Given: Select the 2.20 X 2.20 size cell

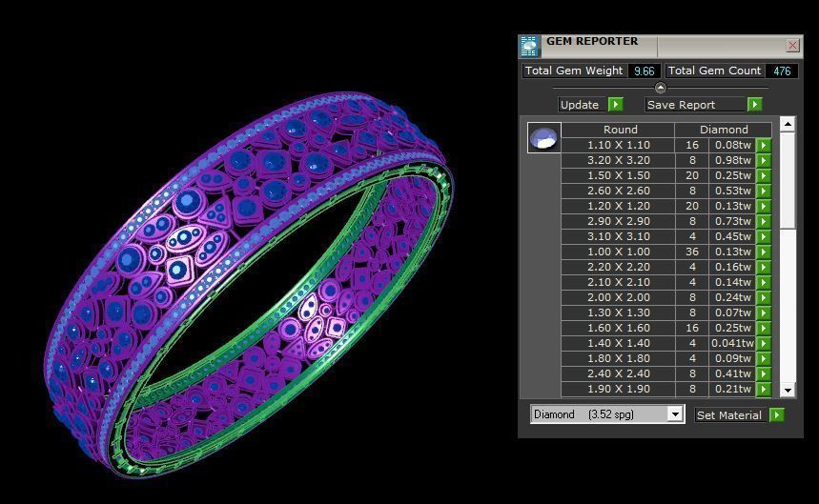Looking at the screenshot, I should pos(619,267).
